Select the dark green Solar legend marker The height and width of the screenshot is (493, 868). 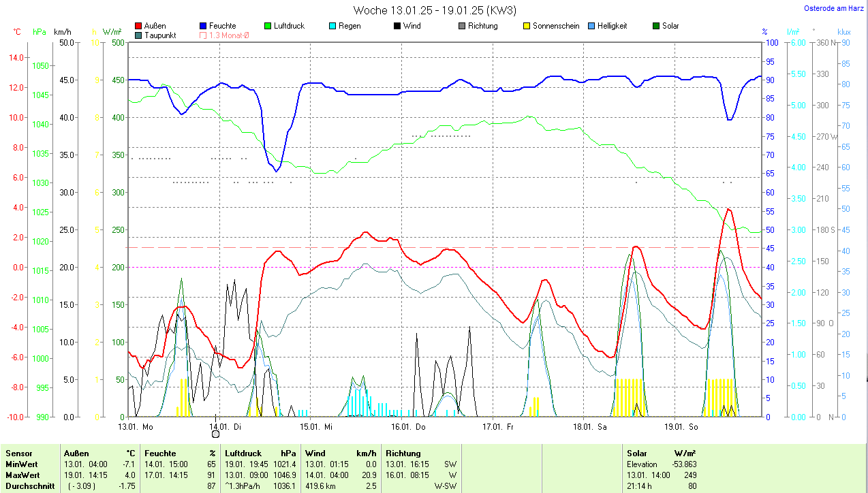click(x=657, y=26)
